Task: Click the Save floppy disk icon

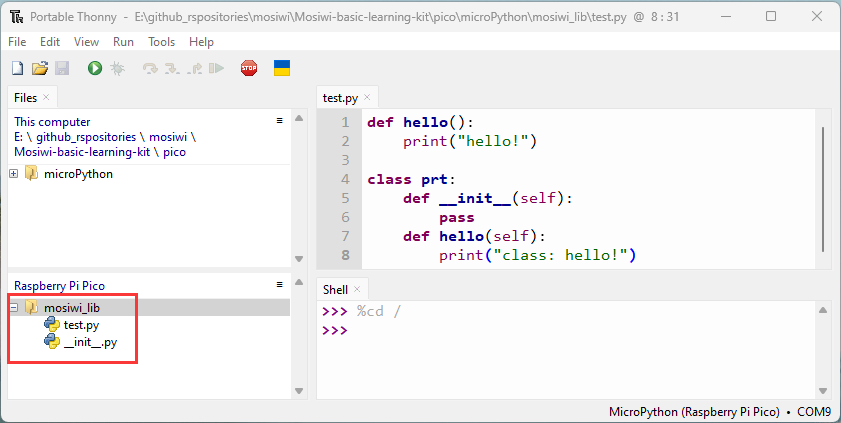Action: 62,68
